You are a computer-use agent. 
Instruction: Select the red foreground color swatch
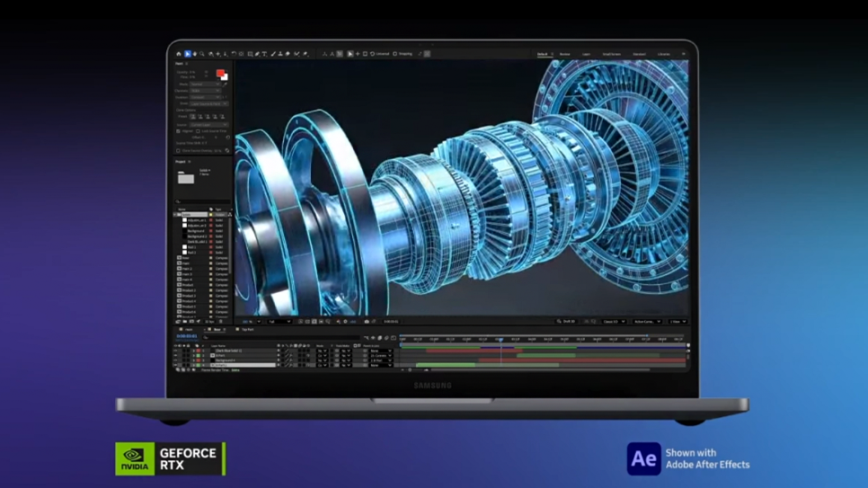coord(220,73)
